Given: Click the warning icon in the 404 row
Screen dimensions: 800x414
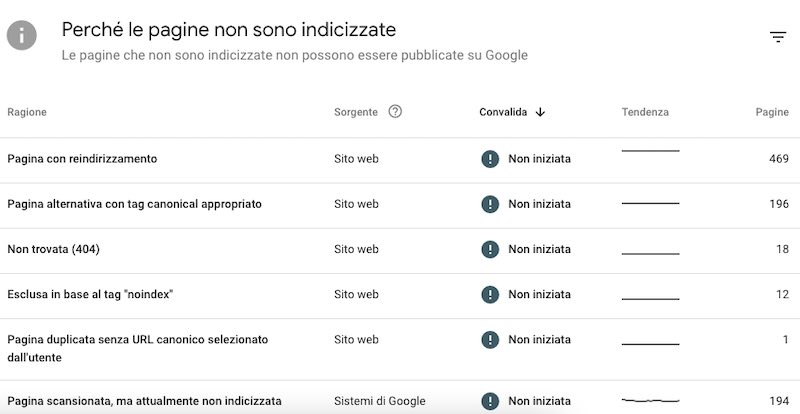Looking at the screenshot, I should coord(490,249).
